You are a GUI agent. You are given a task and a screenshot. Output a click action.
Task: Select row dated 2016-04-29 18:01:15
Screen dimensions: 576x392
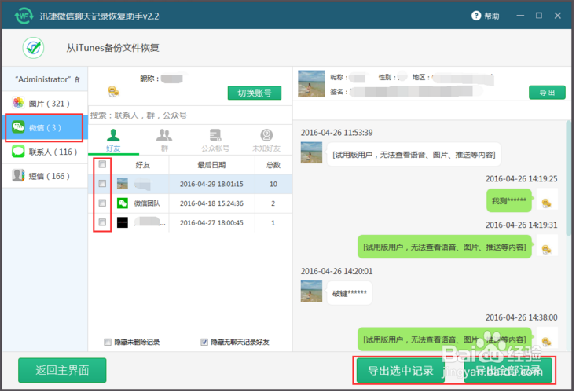190,184
